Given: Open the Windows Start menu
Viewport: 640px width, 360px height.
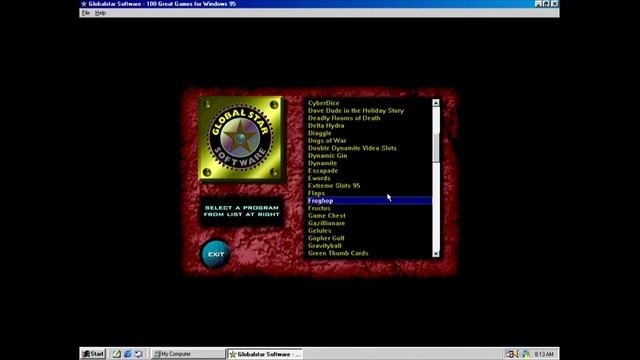Looking at the screenshot, I should pos(93,354).
